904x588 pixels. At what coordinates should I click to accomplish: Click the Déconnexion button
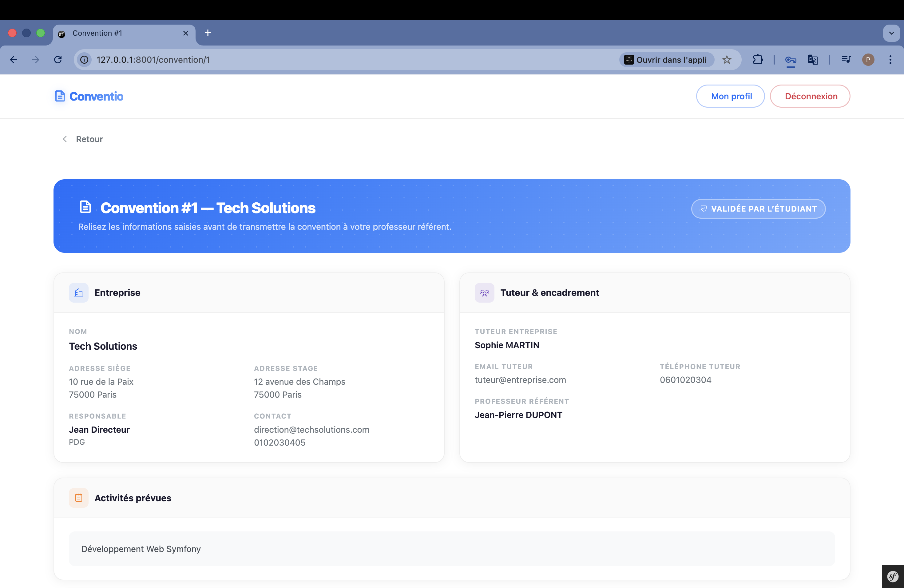[x=810, y=96]
